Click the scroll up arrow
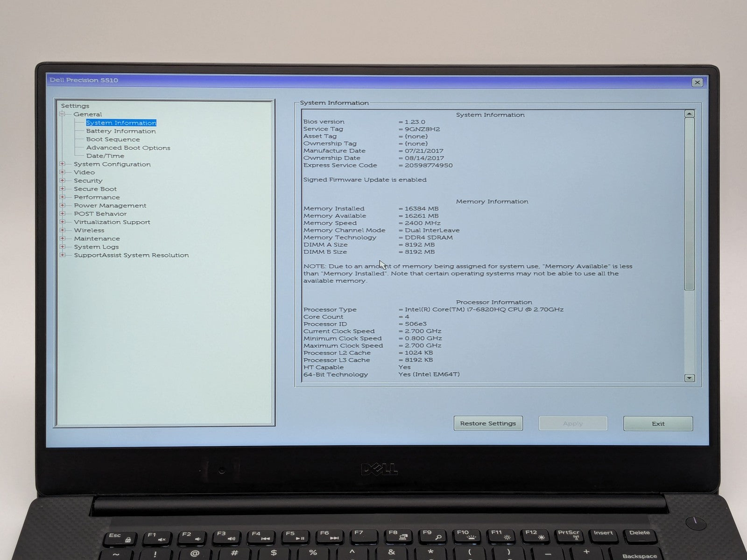This screenshot has height=560, width=747. (689, 113)
